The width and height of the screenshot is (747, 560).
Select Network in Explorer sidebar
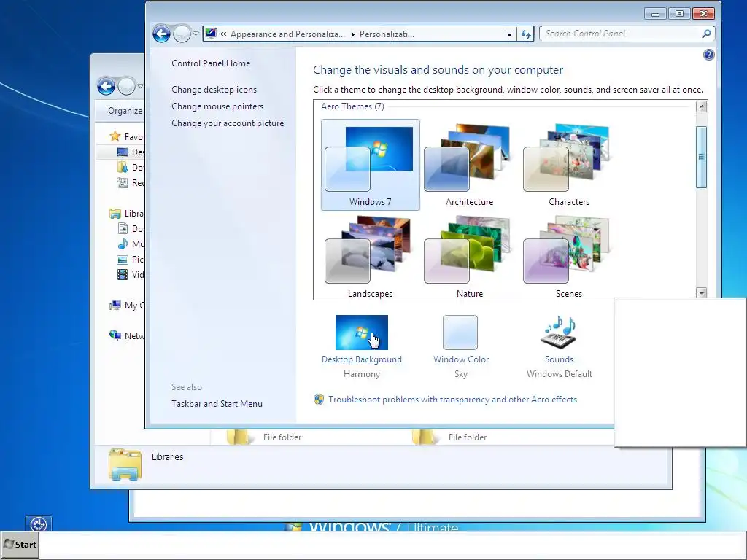[127, 335]
